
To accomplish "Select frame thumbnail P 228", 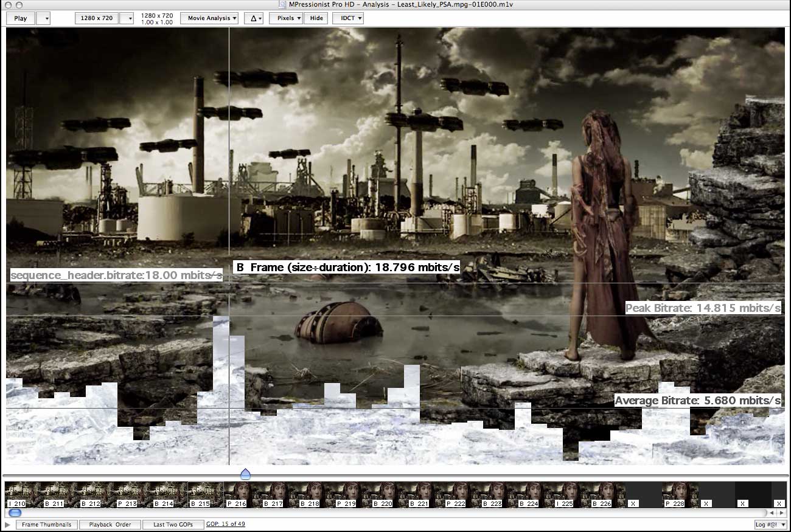I will coord(680,495).
